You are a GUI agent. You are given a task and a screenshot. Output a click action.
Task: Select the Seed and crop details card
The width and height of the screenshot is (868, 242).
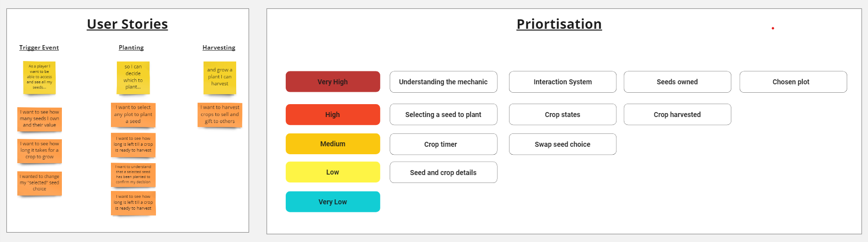click(x=443, y=173)
